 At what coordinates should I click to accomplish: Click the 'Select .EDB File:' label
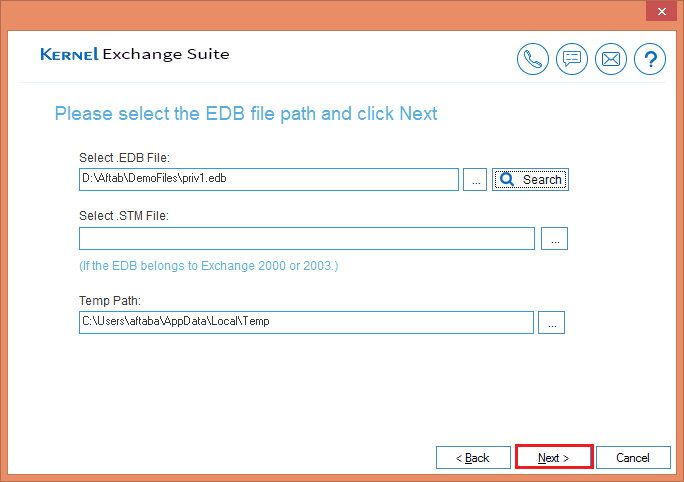click(x=124, y=157)
